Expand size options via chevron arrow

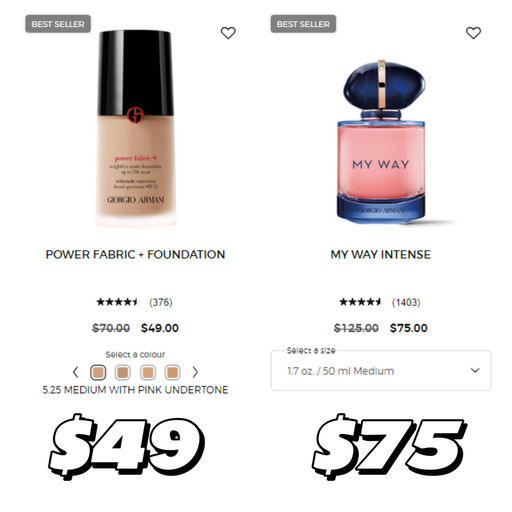[x=475, y=370]
